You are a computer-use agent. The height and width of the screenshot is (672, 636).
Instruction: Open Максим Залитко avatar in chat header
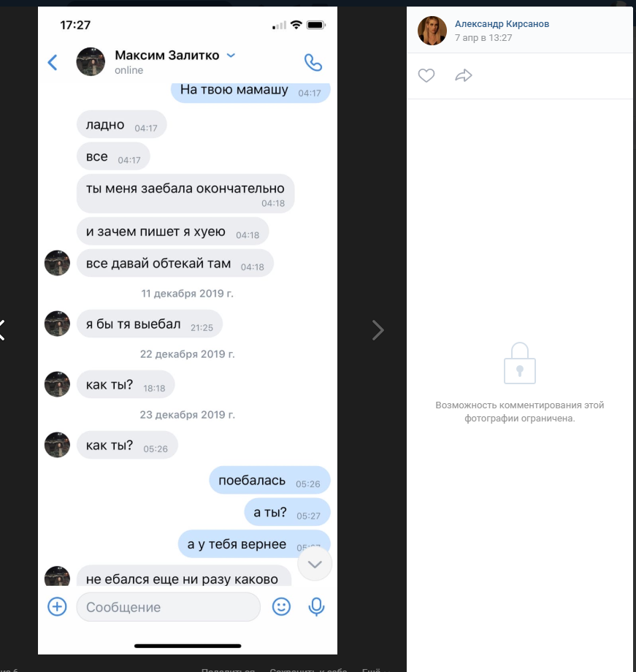click(x=91, y=61)
